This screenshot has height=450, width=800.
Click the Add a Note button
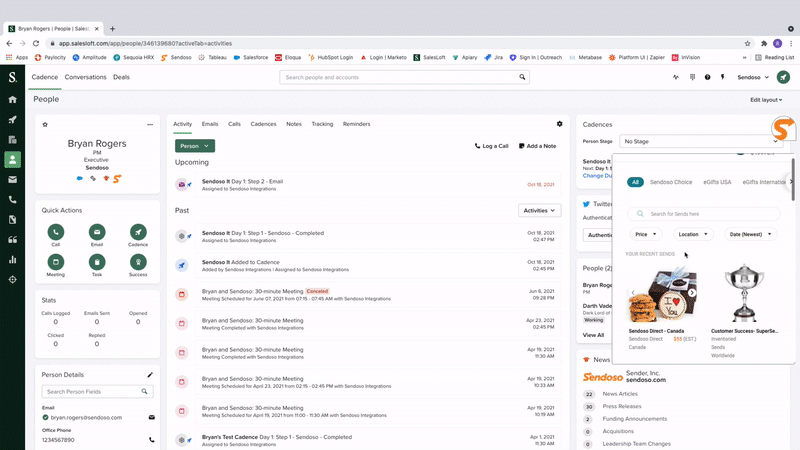537,146
